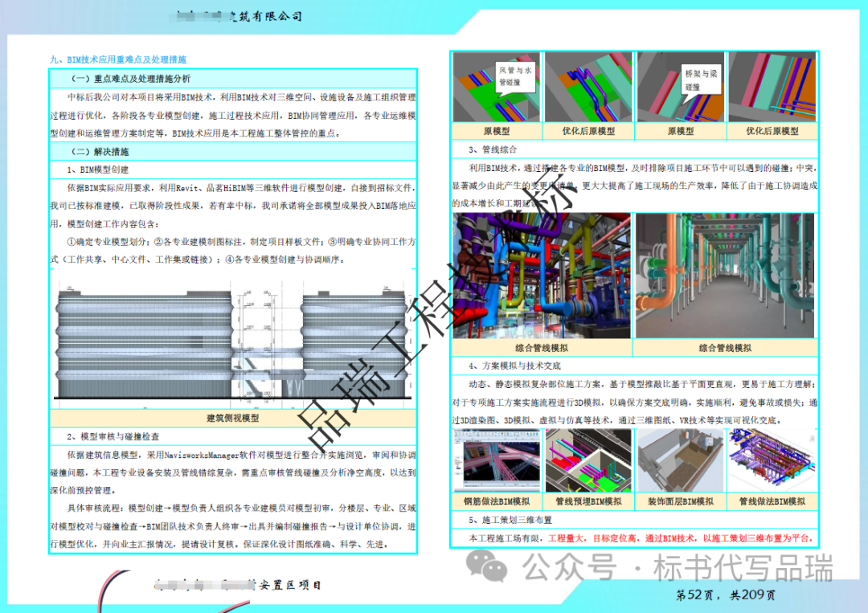Open the 装饰面层BIM模拟 thumbnail image
The width and height of the screenshot is (868, 613).
(x=681, y=460)
